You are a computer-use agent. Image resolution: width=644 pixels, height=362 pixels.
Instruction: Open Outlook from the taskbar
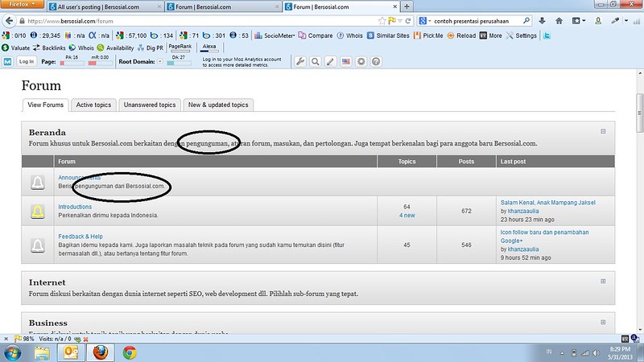(x=71, y=352)
